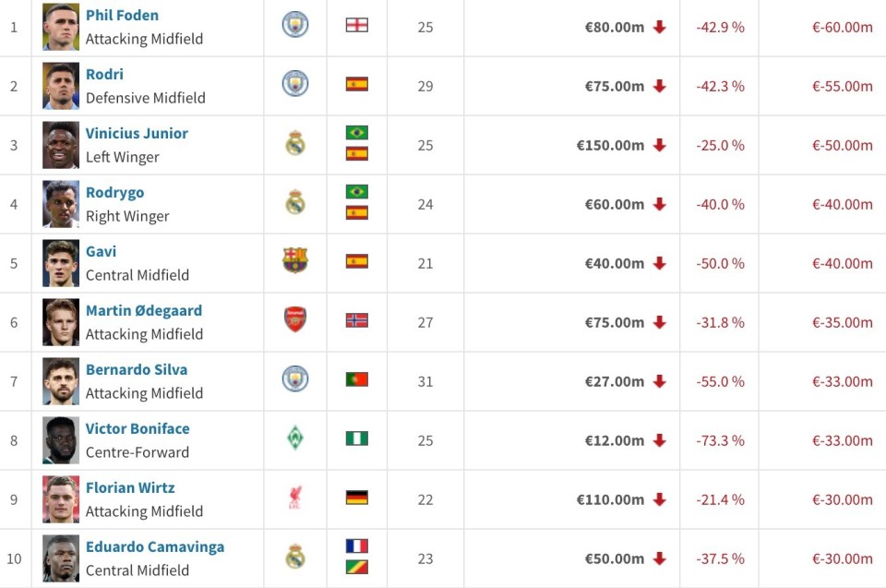Image resolution: width=886 pixels, height=588 pixels.
Task: Open the Rodri player name link
Action: coord(104,75)
